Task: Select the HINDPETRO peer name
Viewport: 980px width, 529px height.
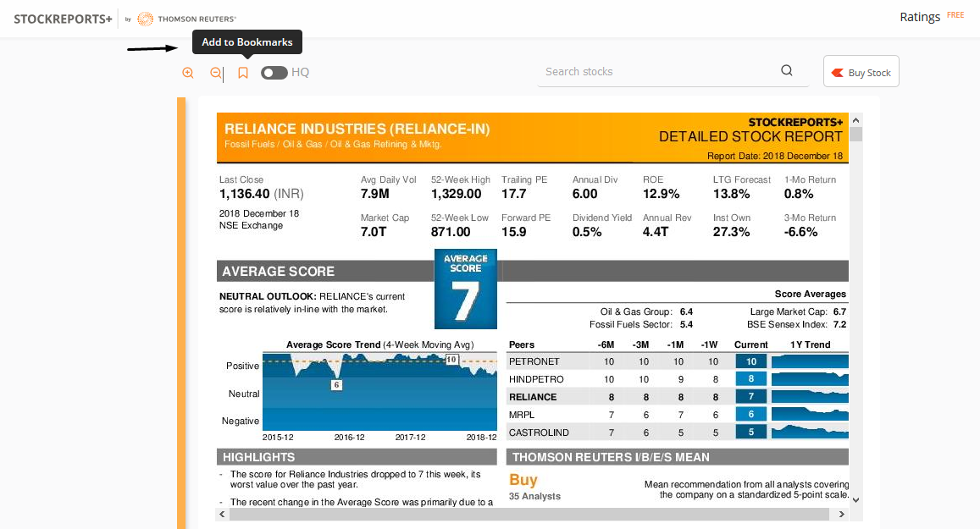Action: pos(536,379)
